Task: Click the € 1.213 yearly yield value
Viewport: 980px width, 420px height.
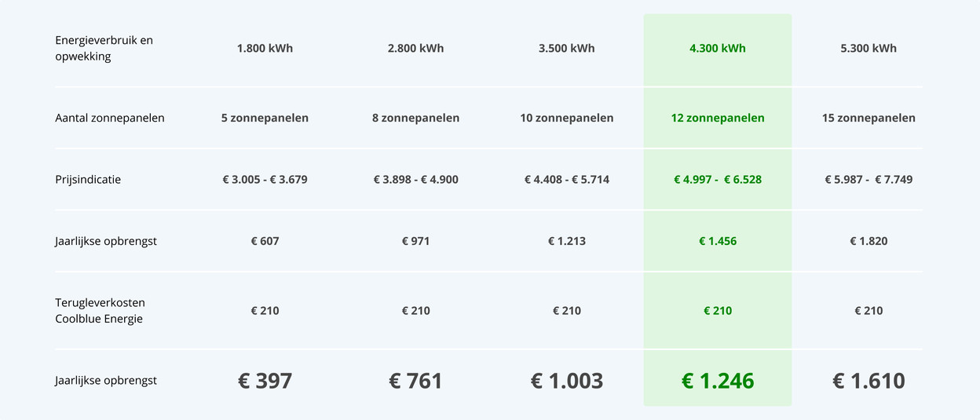Action: click(x=566, y=242)
